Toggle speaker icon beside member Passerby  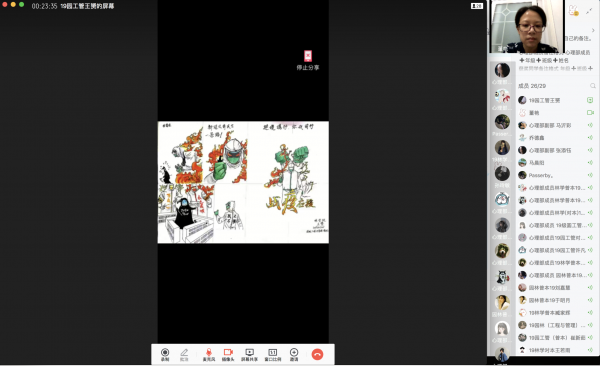pos(590,175)
